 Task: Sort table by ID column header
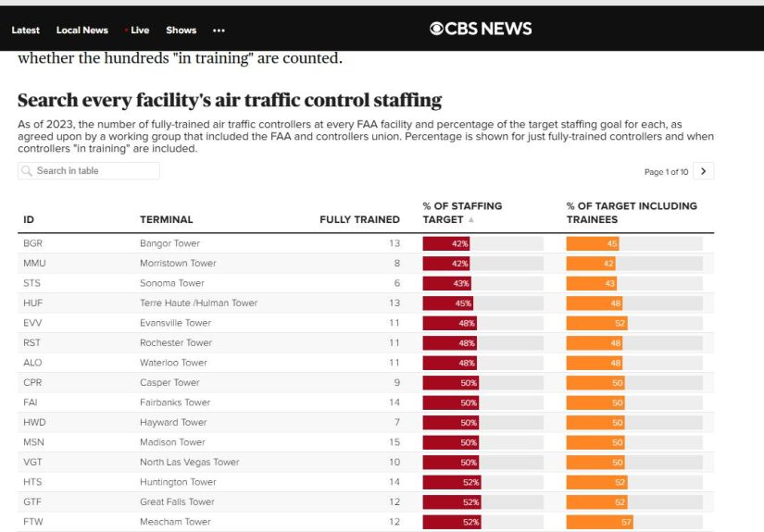pyautogui.click(x=29, y=219)
